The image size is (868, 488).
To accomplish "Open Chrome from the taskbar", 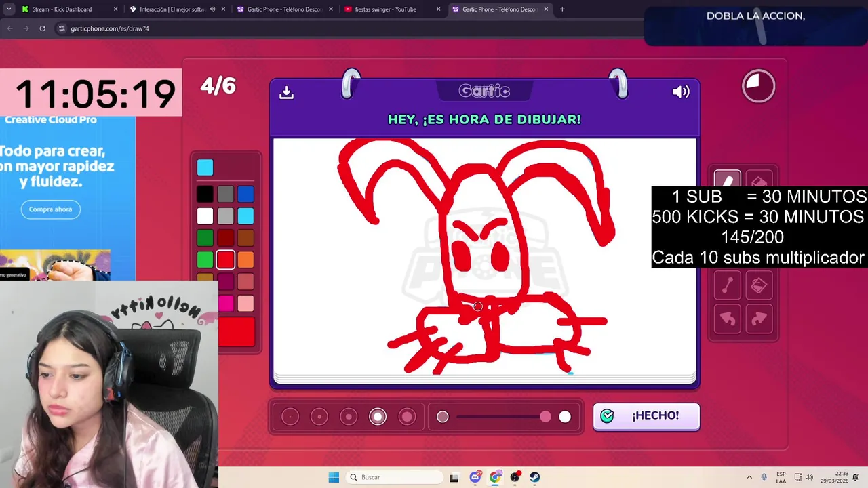I will (495, 477).
